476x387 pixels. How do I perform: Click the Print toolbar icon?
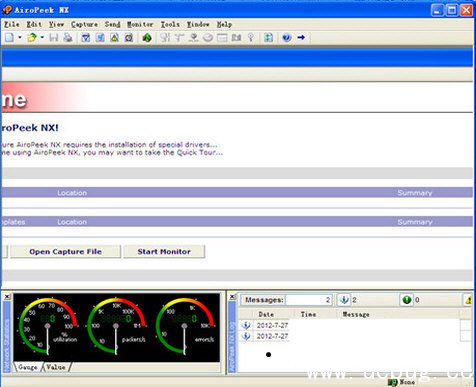pos(68,38)
